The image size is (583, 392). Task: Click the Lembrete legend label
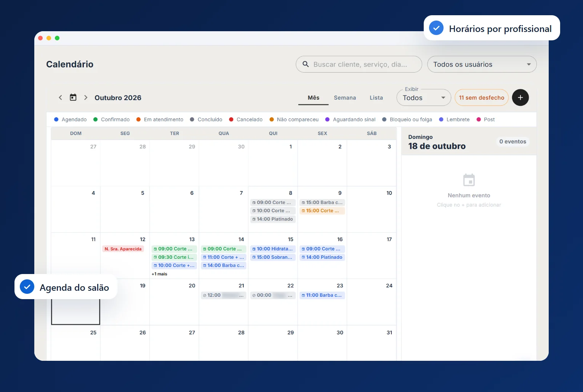458,120
